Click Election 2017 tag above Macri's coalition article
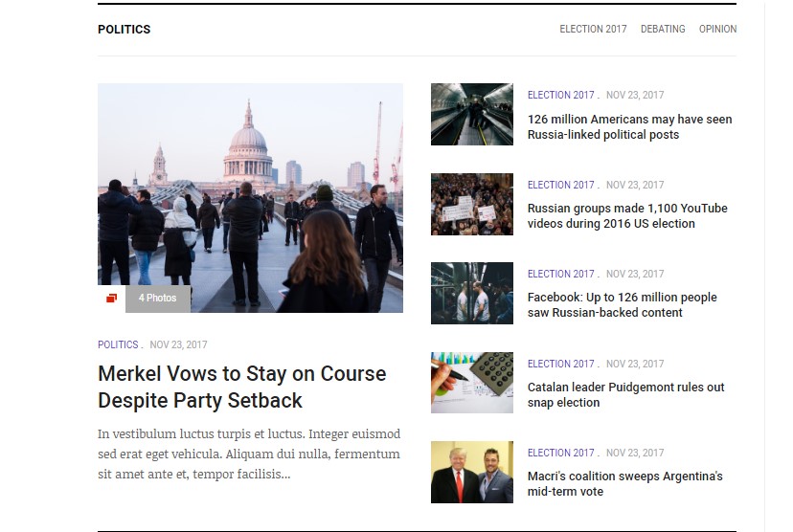Screen dimensions: 793x532 [560, 453]
